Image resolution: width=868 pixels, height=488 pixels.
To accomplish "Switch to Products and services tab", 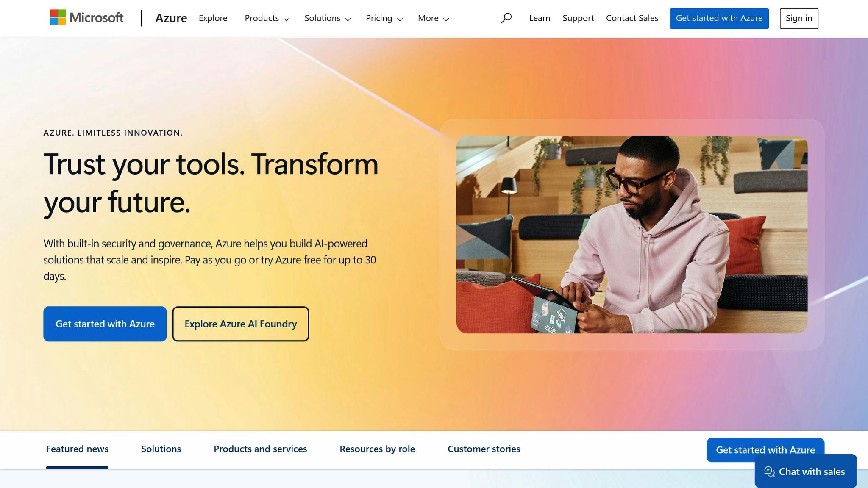I will pos(260,449).
